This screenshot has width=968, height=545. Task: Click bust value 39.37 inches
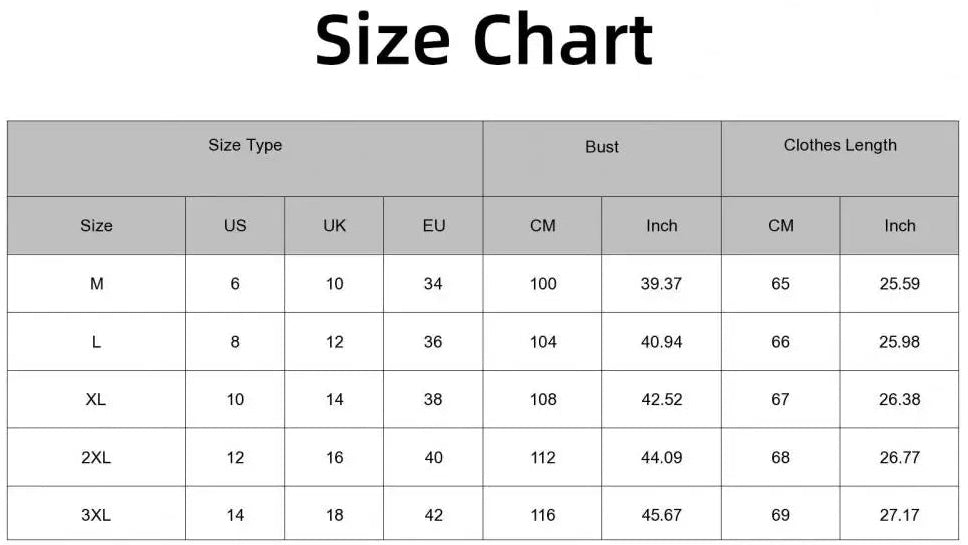pos(661,284)
